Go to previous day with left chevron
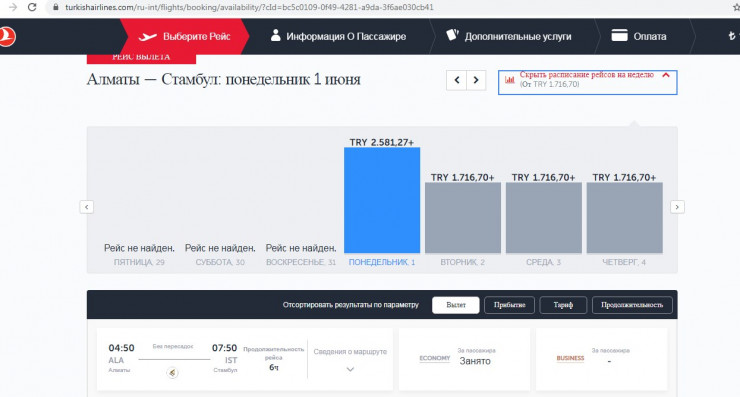Image resolution: width=740 pixels, height=397 pixels. [x=456, y=80]
